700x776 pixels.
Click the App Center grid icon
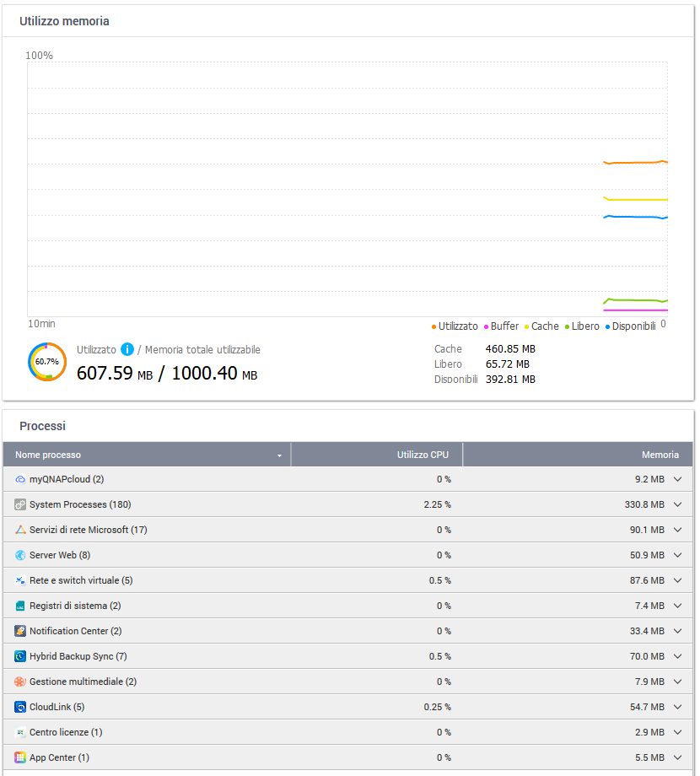20,757
